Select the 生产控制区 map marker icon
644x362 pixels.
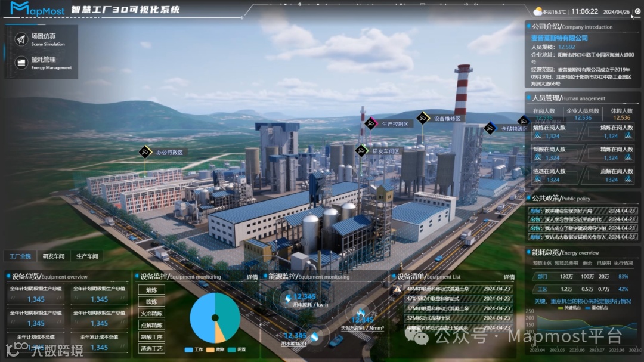click(371, 123)
